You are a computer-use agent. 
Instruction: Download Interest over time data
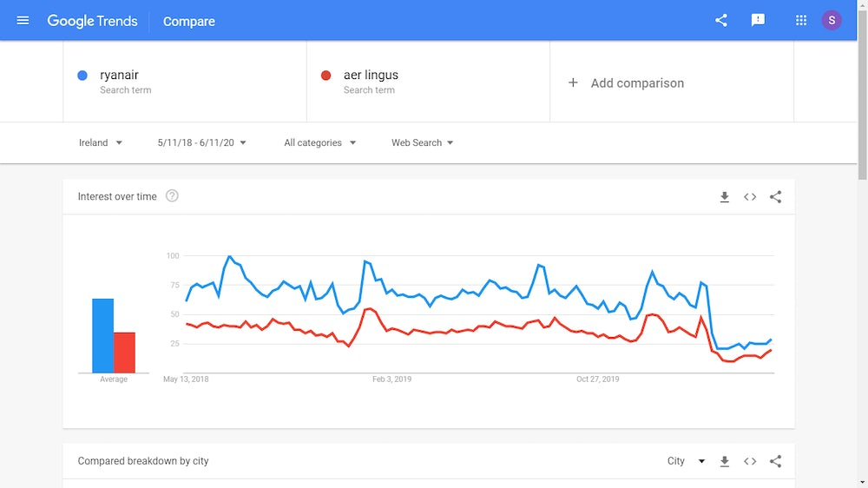pyautogui.click(x=725, y=197)
